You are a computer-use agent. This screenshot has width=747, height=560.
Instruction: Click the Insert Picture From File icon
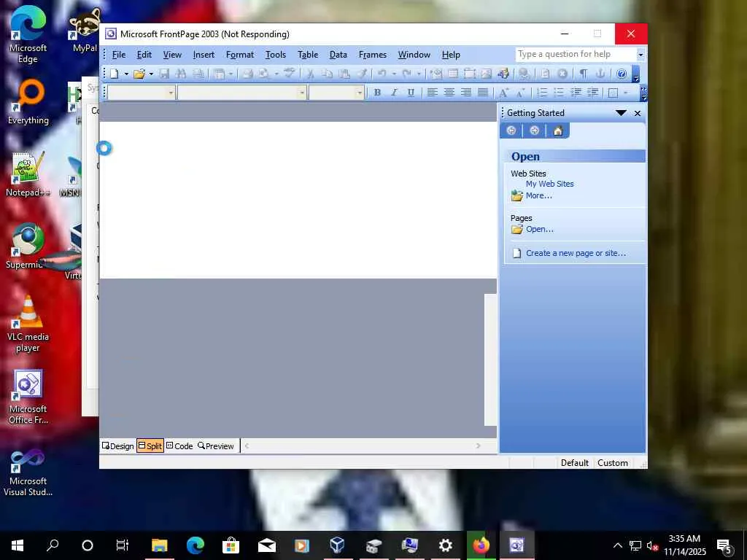[487, 74]
